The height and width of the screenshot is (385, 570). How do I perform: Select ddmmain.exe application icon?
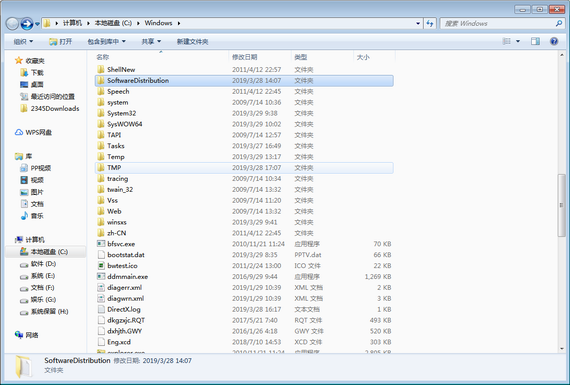click(x=101, y=277)
